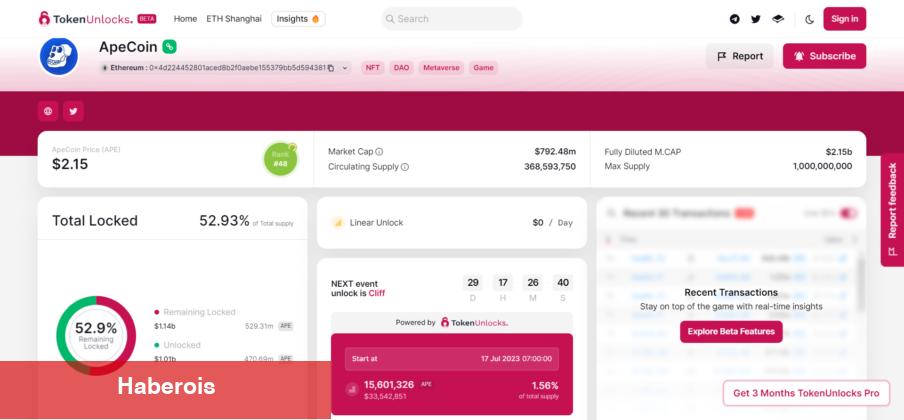
Task: Open the Twitter icon in top navigation
Action: tap(756, 19)
